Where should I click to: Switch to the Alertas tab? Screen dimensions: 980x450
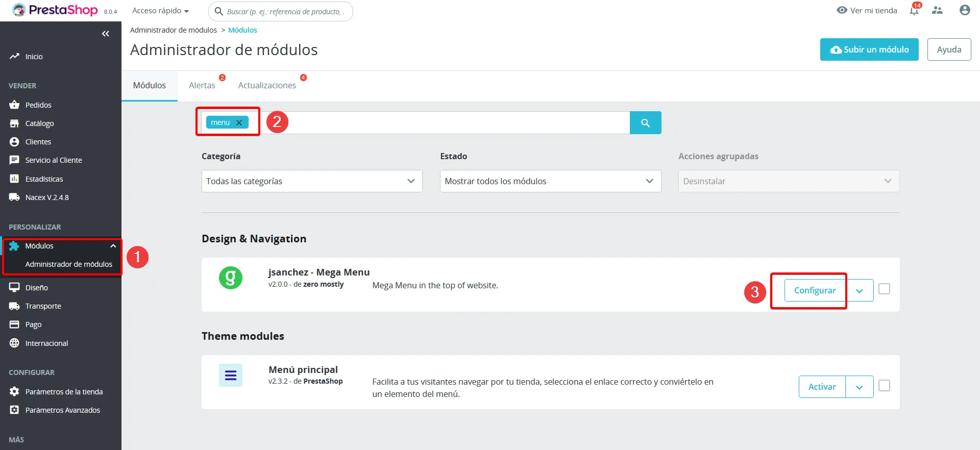(x=202, y=86)
